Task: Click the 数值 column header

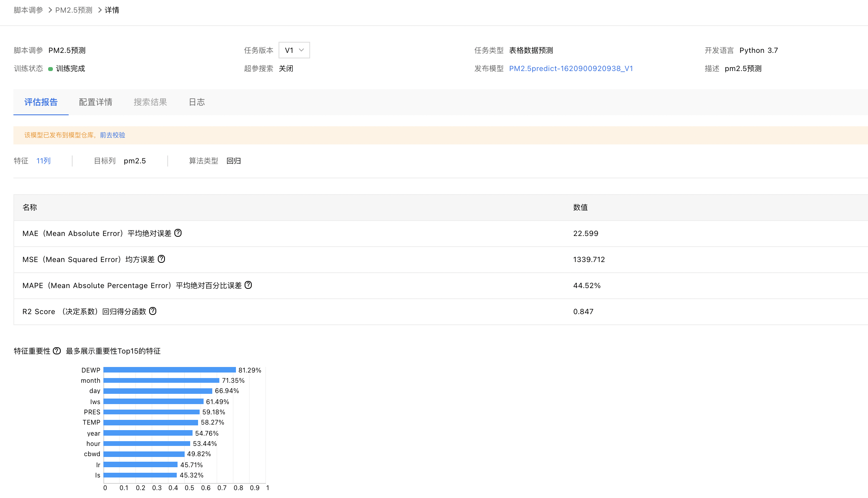Action: tap(580, 207)
